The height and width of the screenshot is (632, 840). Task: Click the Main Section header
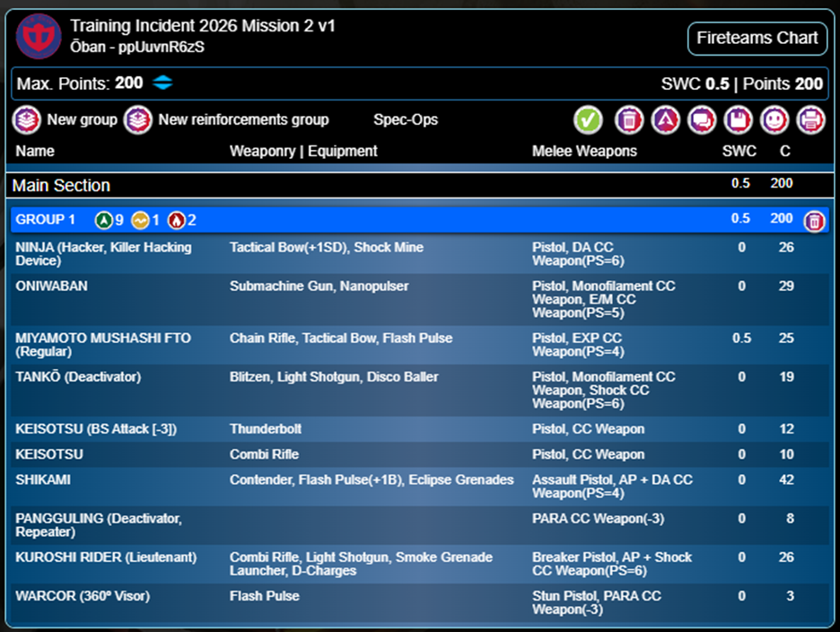tap(419, 186)
